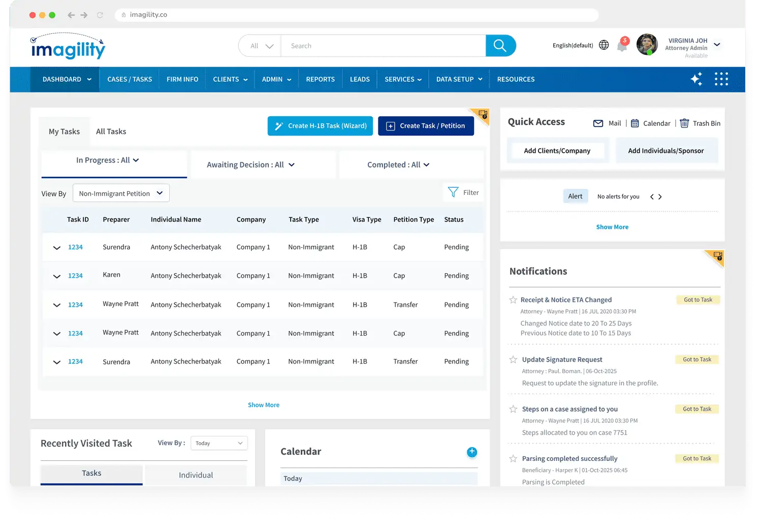
Task: Star the Receipt & Notice ETA Changed notification
Action: [513, 300]
